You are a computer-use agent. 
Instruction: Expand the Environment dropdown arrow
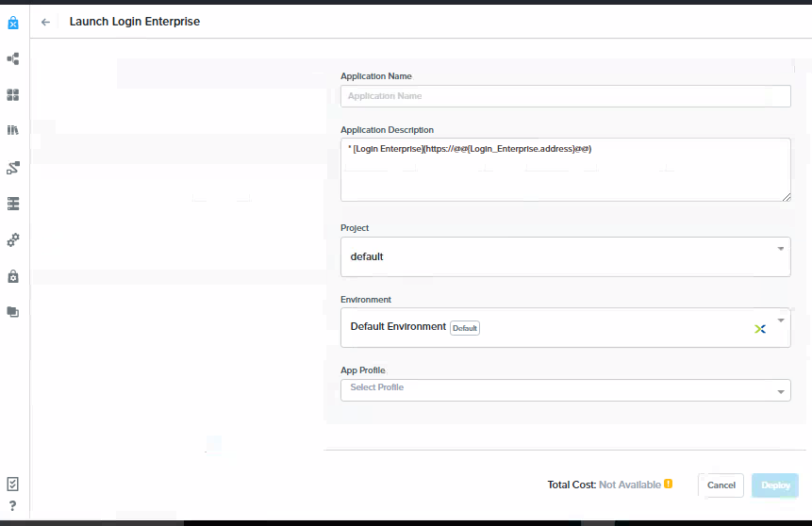click(781, 321)
